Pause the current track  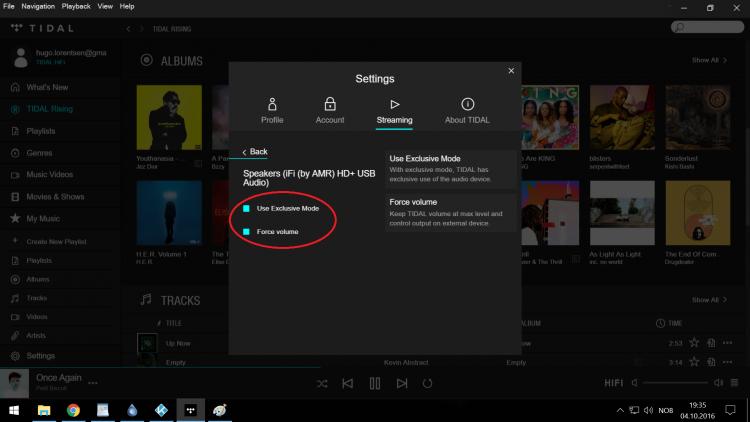click(x=375, y=383)
